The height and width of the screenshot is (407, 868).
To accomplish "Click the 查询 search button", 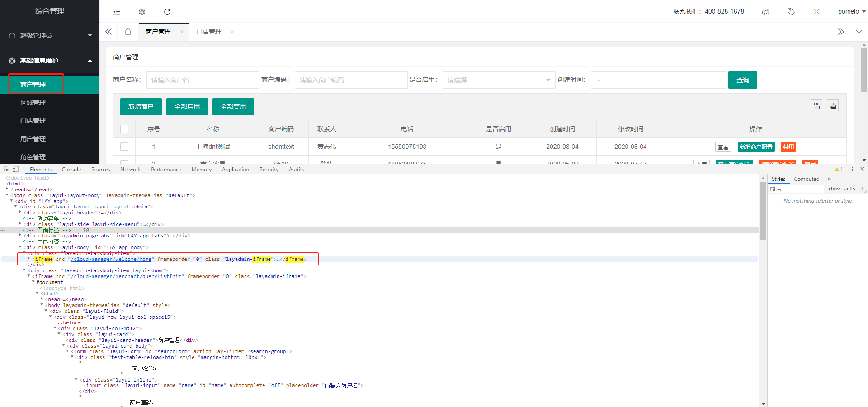I will click(743, 80).
